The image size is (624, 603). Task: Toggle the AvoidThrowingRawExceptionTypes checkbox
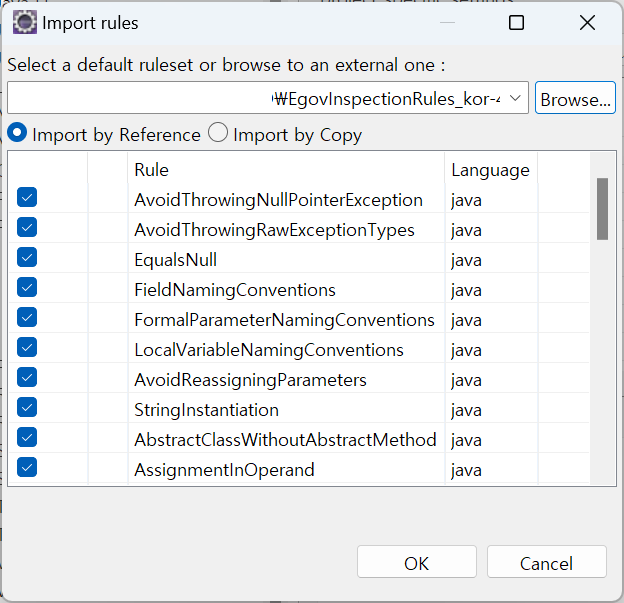tap(28, 228)
